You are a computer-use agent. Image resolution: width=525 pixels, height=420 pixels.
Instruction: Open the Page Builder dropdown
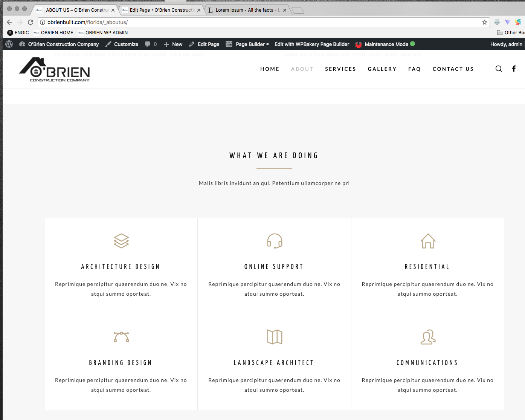point(247,44)
